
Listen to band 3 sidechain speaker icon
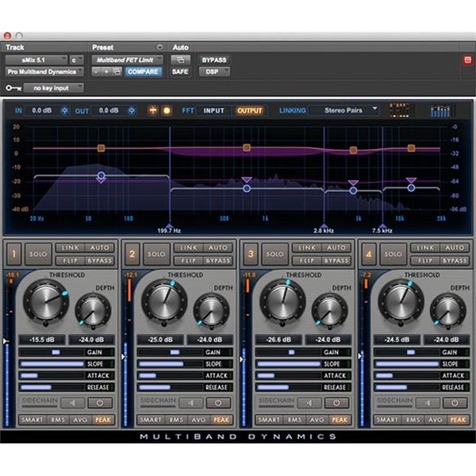(x=309, y=403)
